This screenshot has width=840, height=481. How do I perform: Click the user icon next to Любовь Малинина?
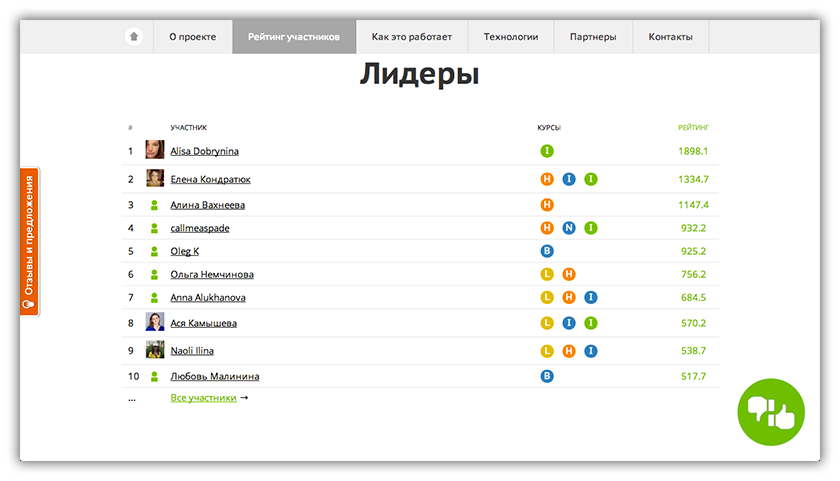[x=154, y=377]
